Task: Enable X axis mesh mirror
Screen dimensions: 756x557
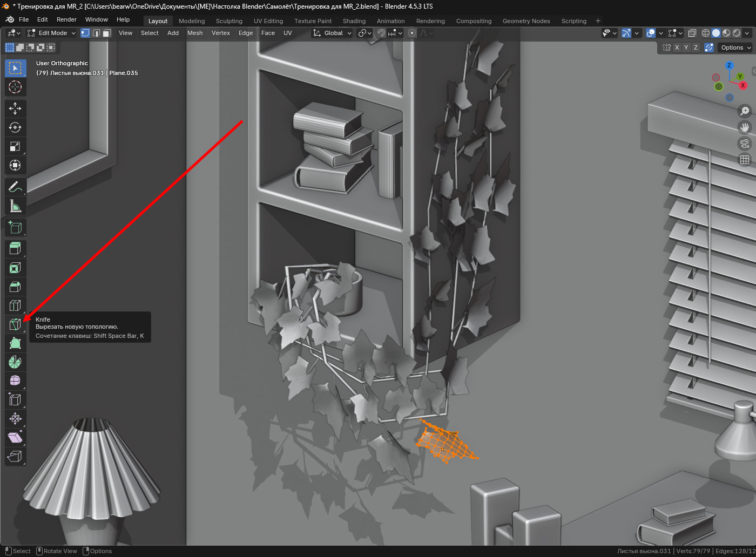Action: point(677,47)
